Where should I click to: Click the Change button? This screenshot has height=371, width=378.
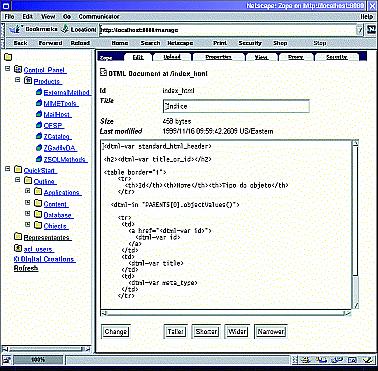click(115, 332)
